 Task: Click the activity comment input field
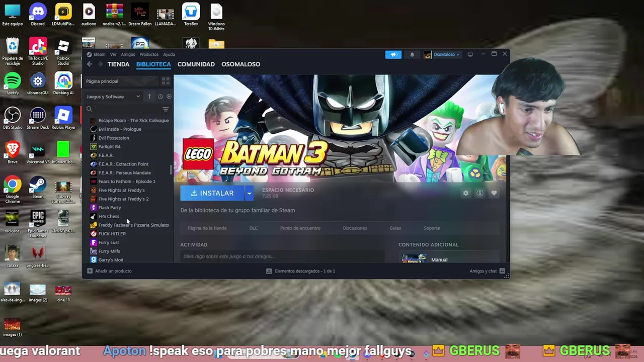pos(283,256)
